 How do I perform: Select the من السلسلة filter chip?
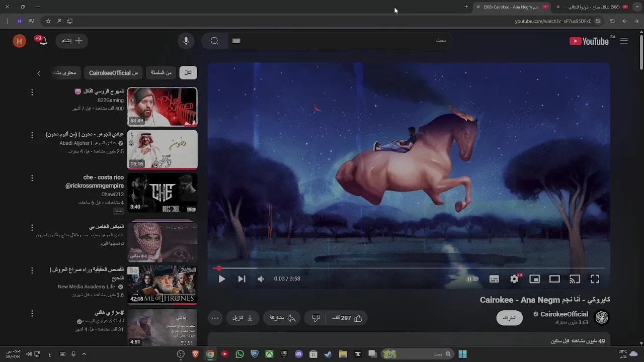pos(161,73)
